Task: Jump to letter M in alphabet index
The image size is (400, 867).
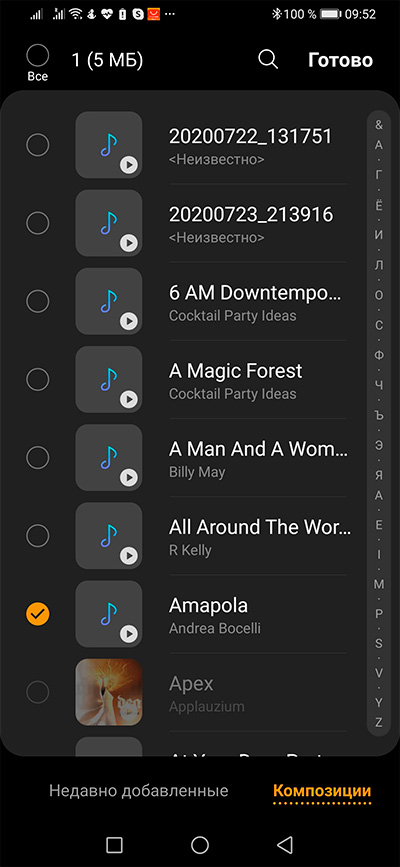Action: (x=379, y=584)
